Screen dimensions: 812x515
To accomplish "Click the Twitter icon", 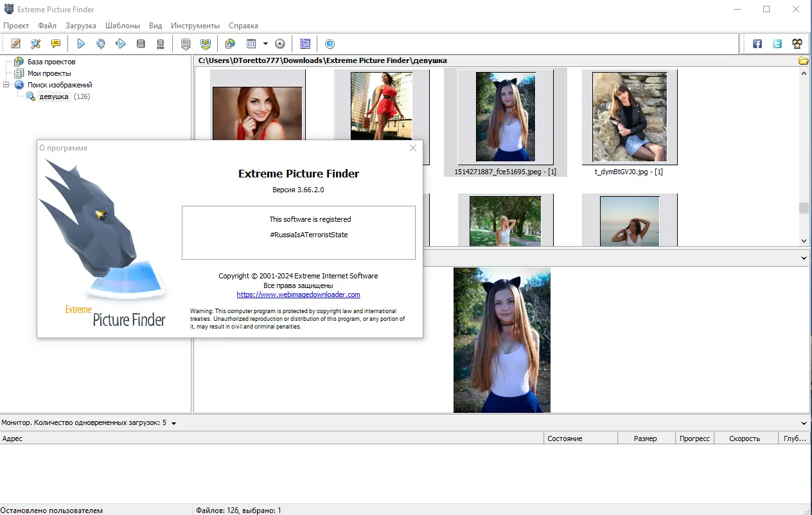I will coord(777,44).
